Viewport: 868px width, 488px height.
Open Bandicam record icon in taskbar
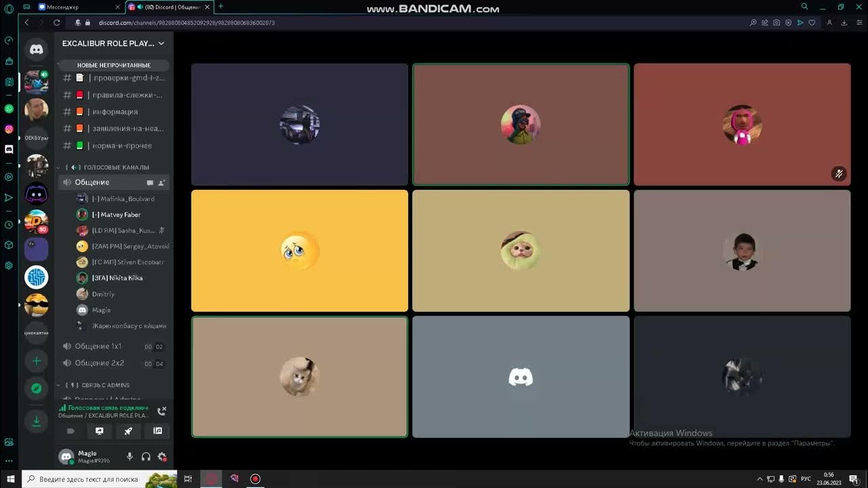point(256,479)
